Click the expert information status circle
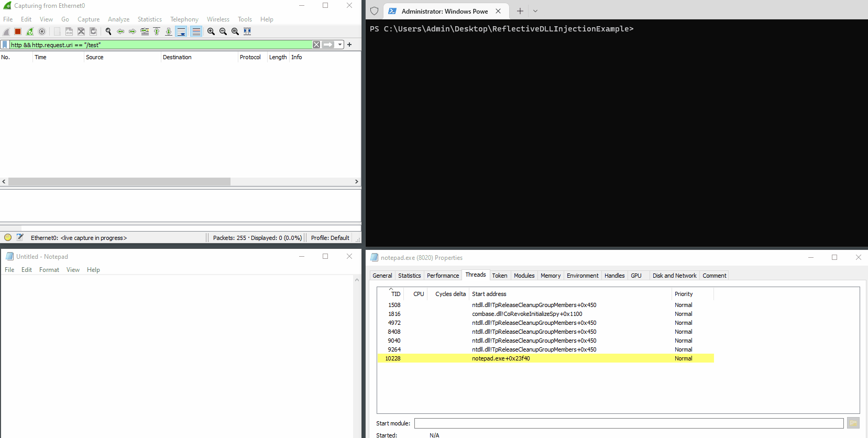The width and height of the screenshot is (868, 438). [x=8, y=237]
